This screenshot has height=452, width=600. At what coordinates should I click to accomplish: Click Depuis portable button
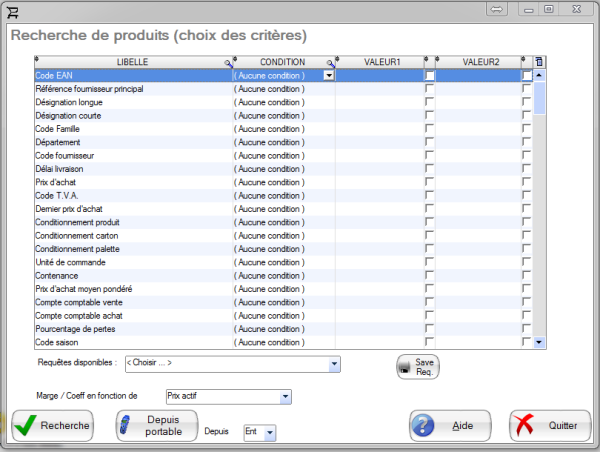pyautogui.click(x=155, y=425)
